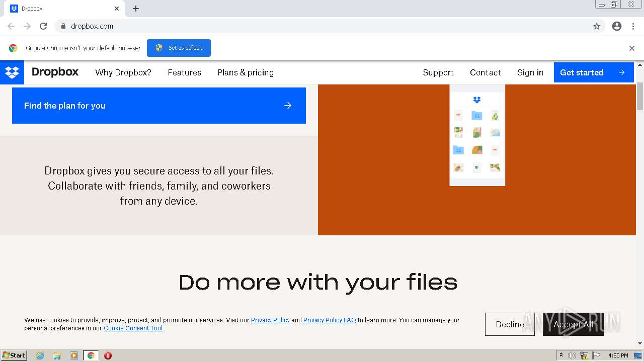Open the Why Dropbox? menu

click(123, 72)
